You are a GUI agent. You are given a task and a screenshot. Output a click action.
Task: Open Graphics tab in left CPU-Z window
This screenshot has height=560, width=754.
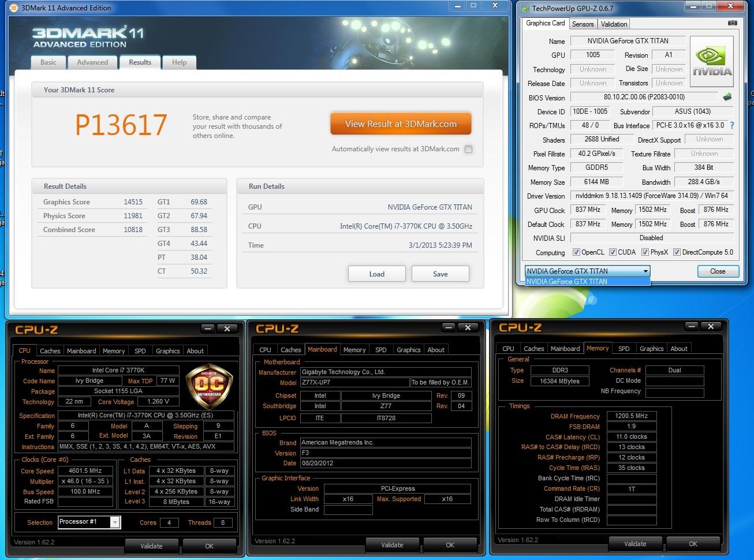click(x=168, y=351)
